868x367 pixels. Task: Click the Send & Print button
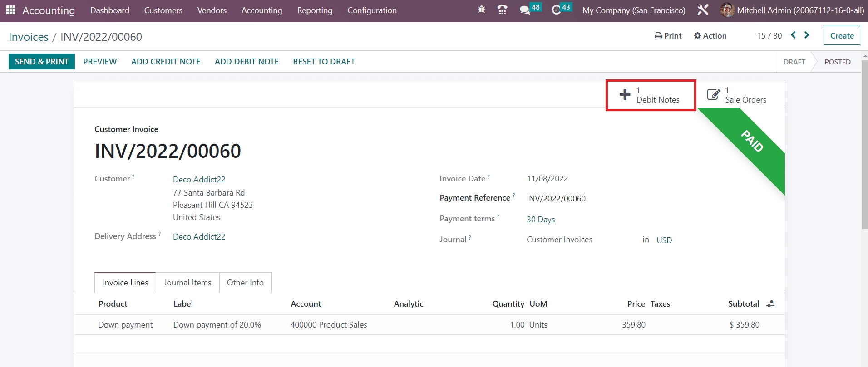[x=42, y=62]
